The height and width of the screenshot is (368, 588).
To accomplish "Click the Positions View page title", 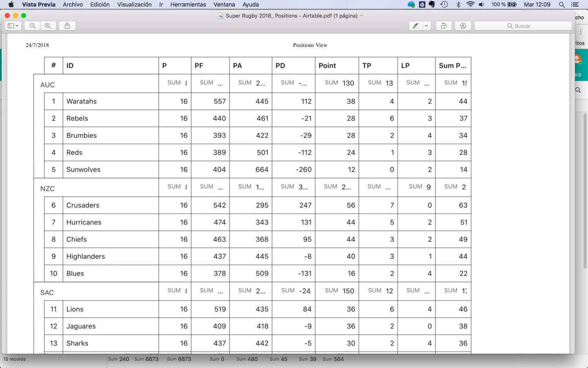I will coord(310,45).
